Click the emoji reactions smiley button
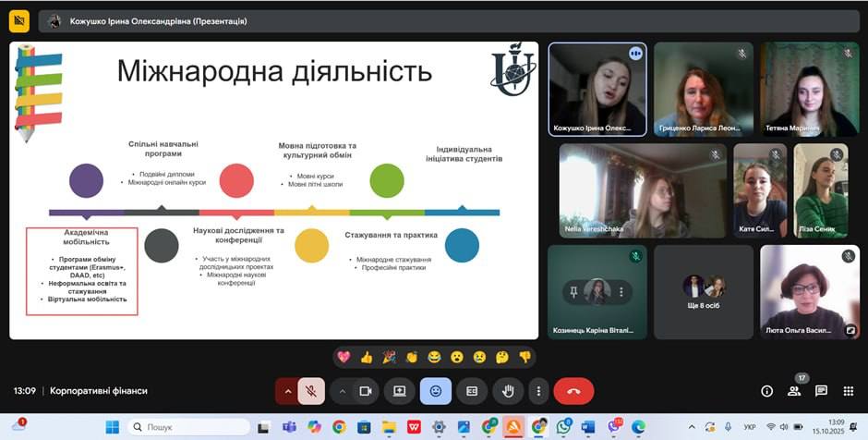868x440 pixels. click(436, 391)
